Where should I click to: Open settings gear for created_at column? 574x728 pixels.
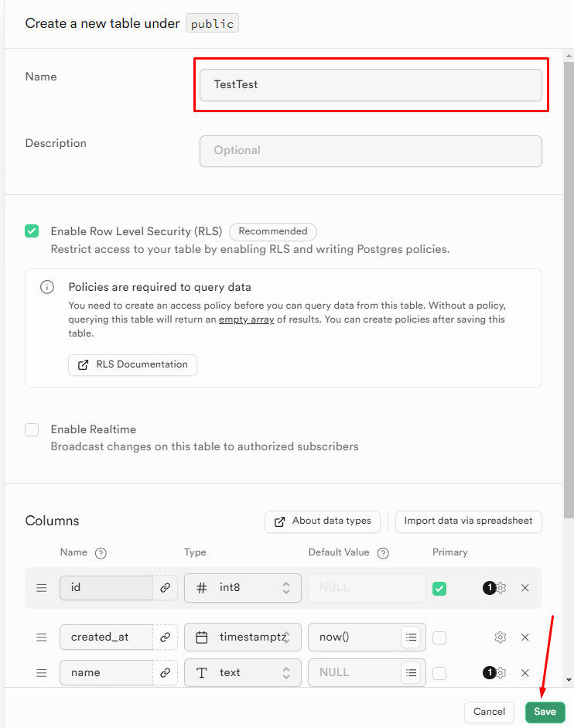click(500, 637)
